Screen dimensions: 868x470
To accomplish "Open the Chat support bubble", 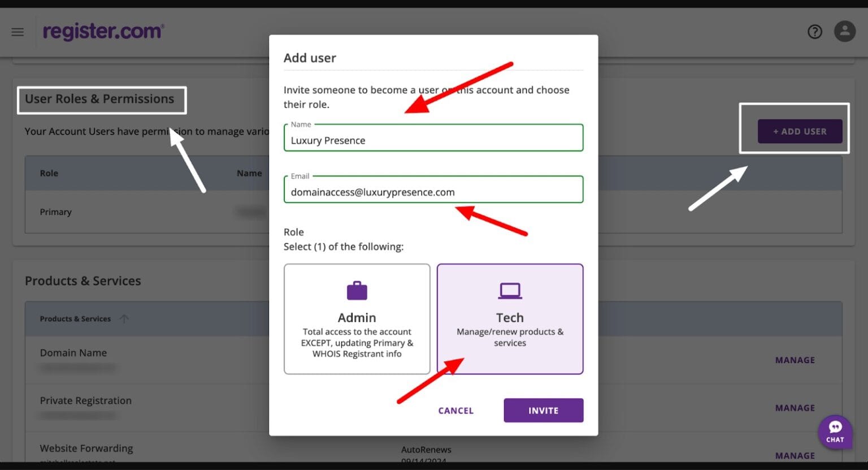I will point(835,432).
